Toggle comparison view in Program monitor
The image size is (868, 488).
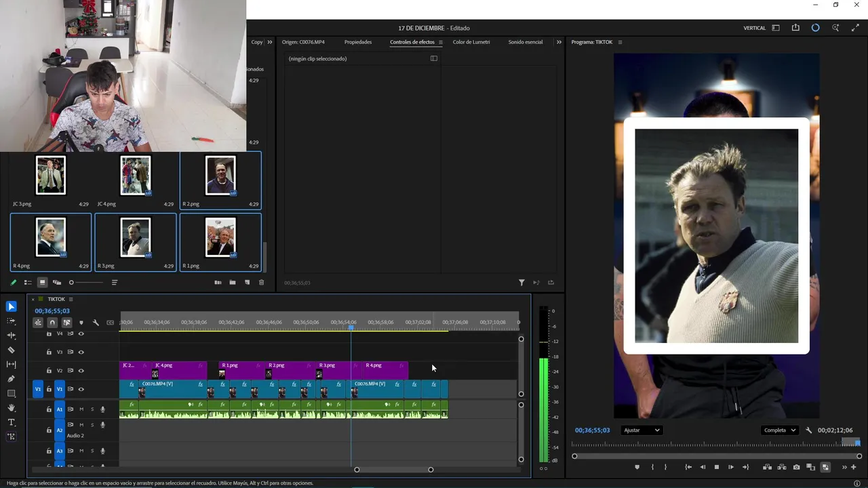[810, 467]
